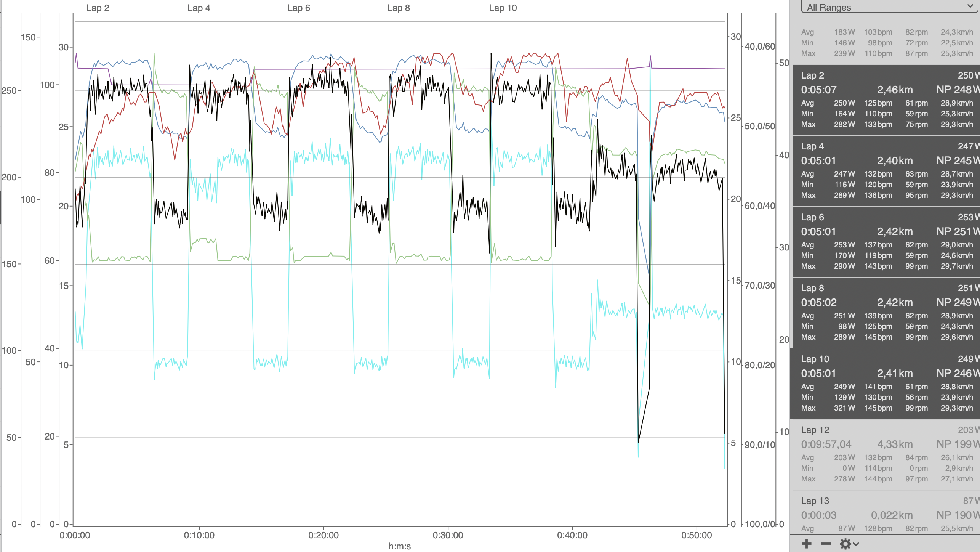Click the h:m:s x-axis title

point(399,546)
